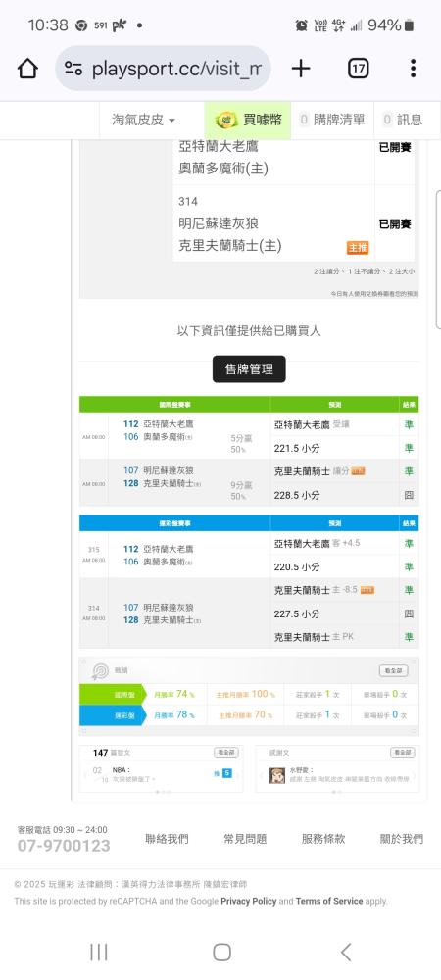Viewport: 441px width, 980px height.
Task: Tap phone number 07-9700123
Action: (64, 847)
